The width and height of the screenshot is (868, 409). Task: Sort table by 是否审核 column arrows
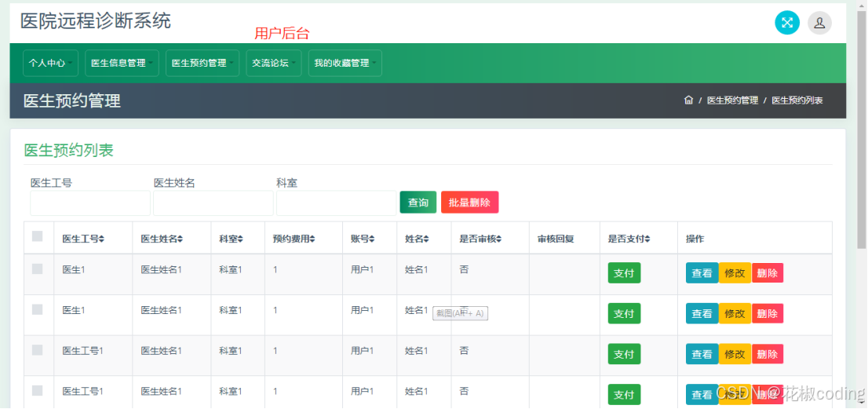tap(499, 239)
